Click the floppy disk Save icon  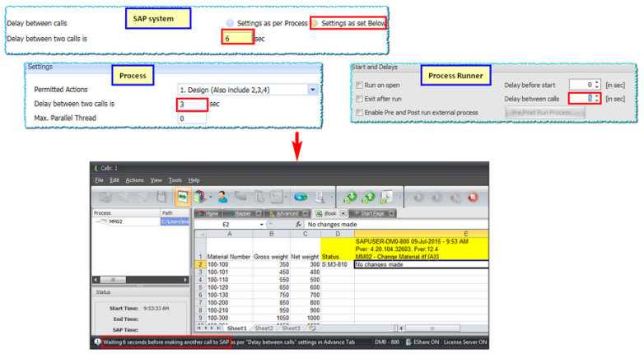click(161, 197)
